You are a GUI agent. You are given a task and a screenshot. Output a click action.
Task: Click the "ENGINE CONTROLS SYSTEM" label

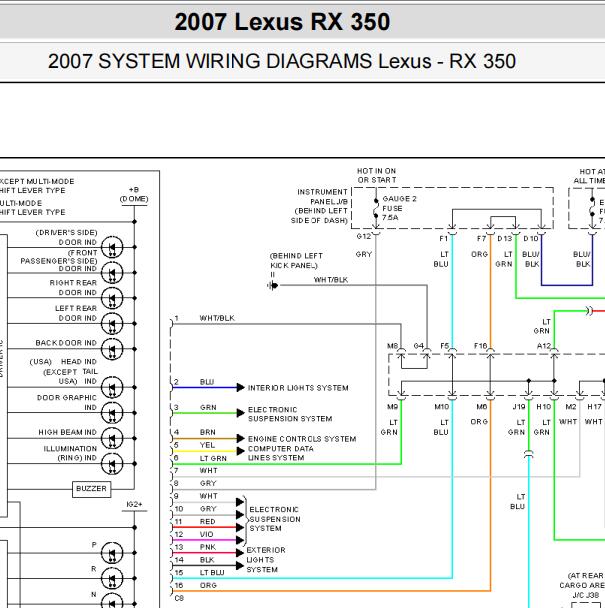pos(302,439)
